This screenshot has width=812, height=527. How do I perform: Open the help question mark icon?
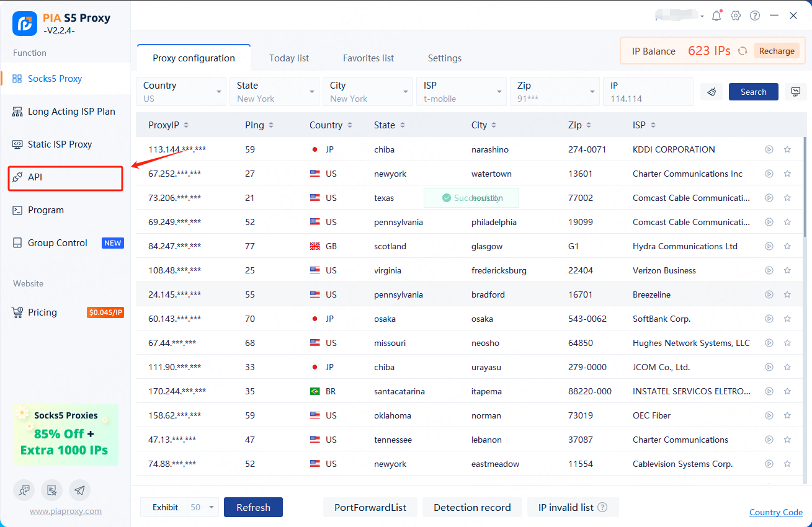click(755, 16)
